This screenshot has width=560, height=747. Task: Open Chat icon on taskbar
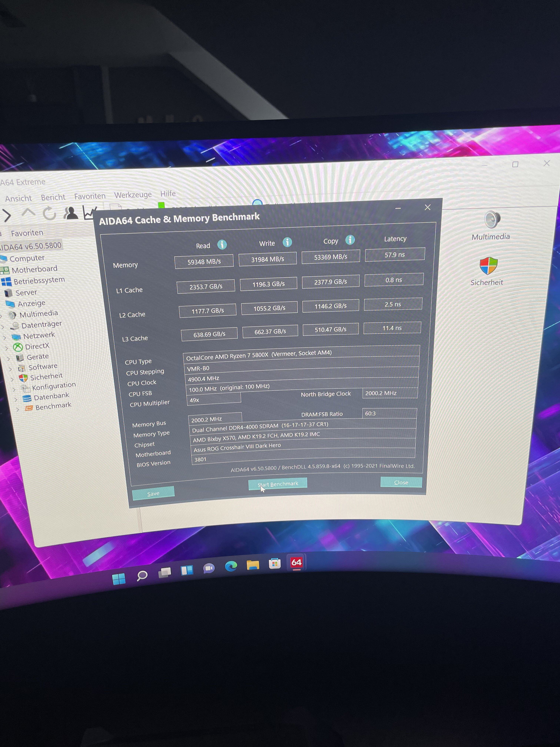tap(209, 568)
